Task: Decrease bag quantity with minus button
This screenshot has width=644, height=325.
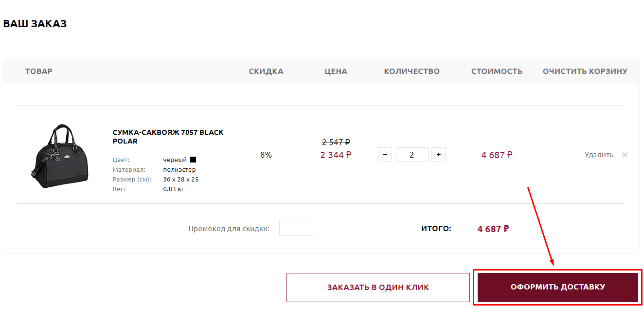Action: pos(385,155)
